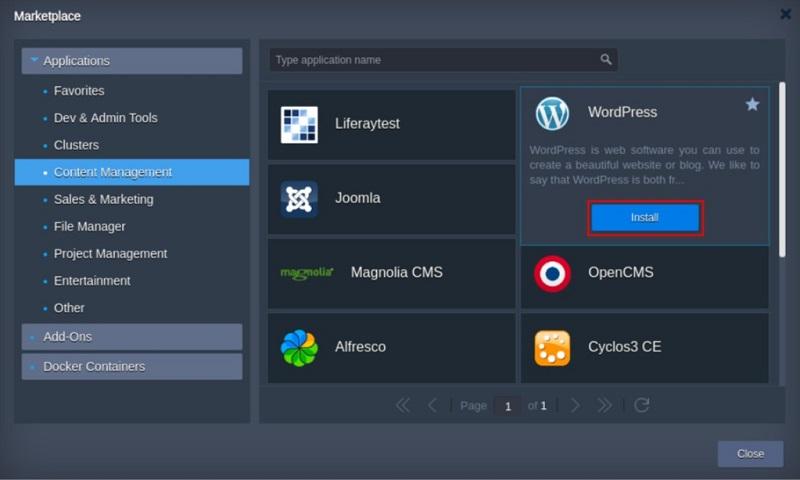Click the page number field
800x480 pixels.
tap(508, 406)
